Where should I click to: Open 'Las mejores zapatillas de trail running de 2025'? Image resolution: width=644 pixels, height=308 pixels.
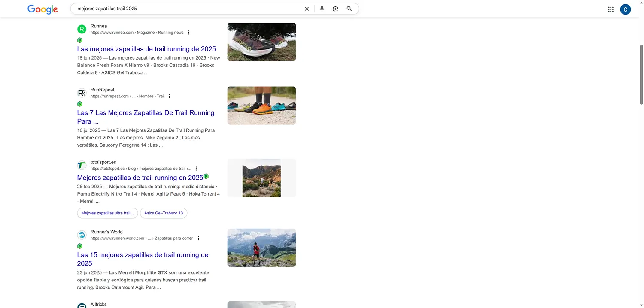146,49
